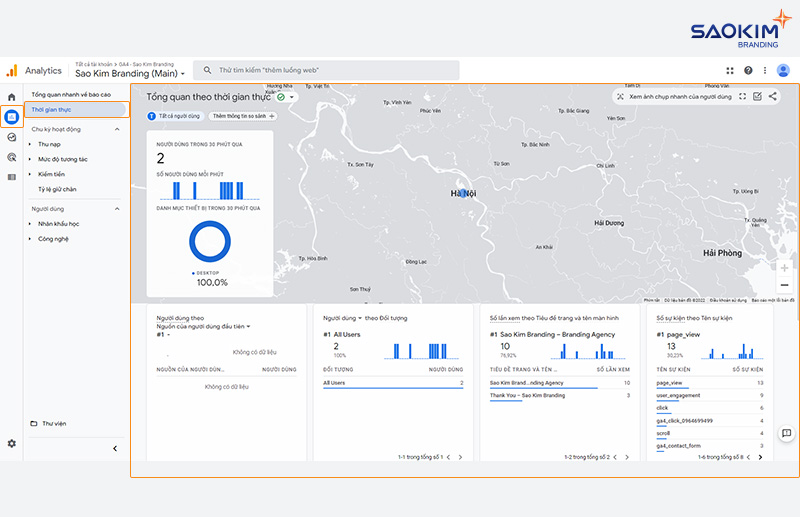Screen dimensions: 800x517
Task: Click Hải Phòng label on map
Action: tap(722, 253)
